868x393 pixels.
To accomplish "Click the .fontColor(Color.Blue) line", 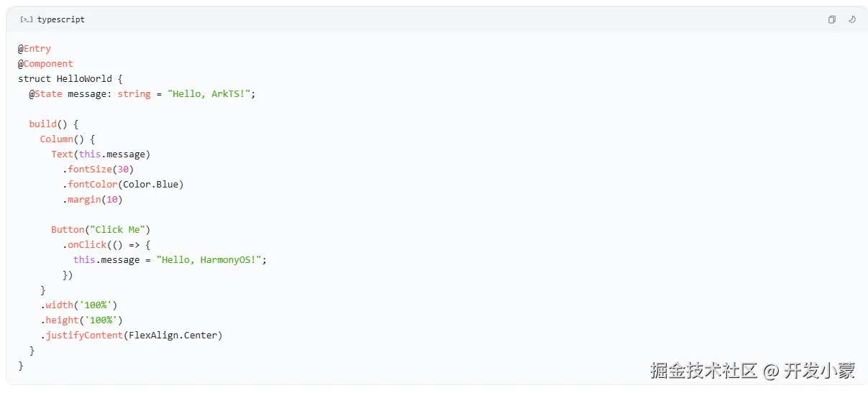I will point(123,184).
